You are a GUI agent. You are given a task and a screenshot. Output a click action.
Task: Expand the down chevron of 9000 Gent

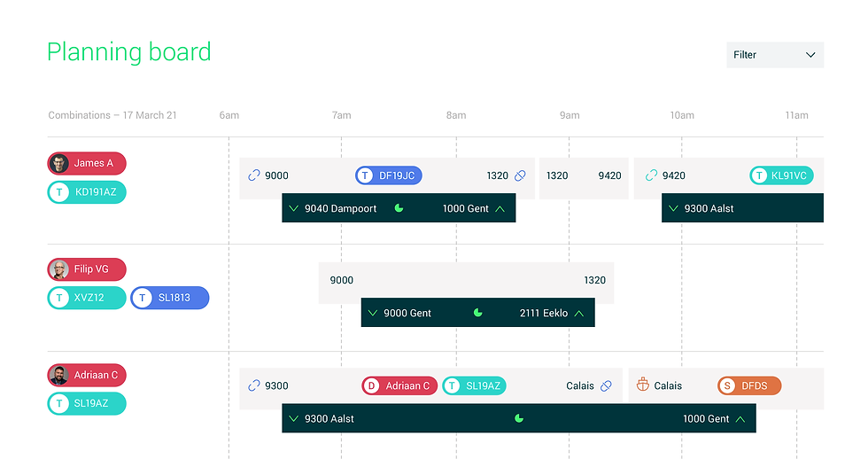tap(373, 313)
